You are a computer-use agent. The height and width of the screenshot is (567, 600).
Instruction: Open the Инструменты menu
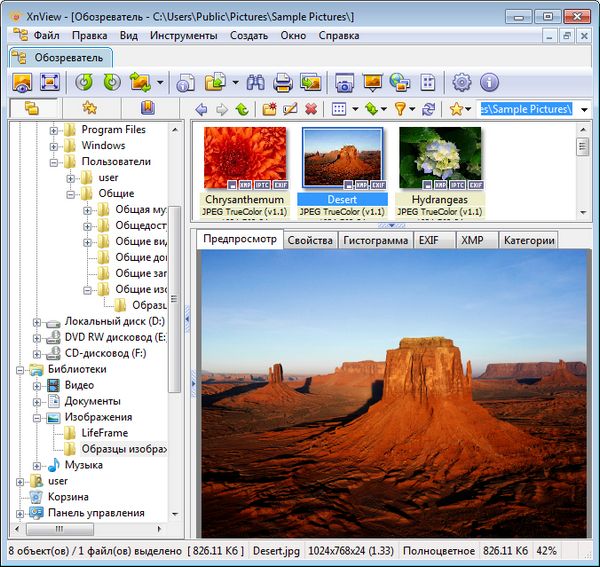coord(183,35)
